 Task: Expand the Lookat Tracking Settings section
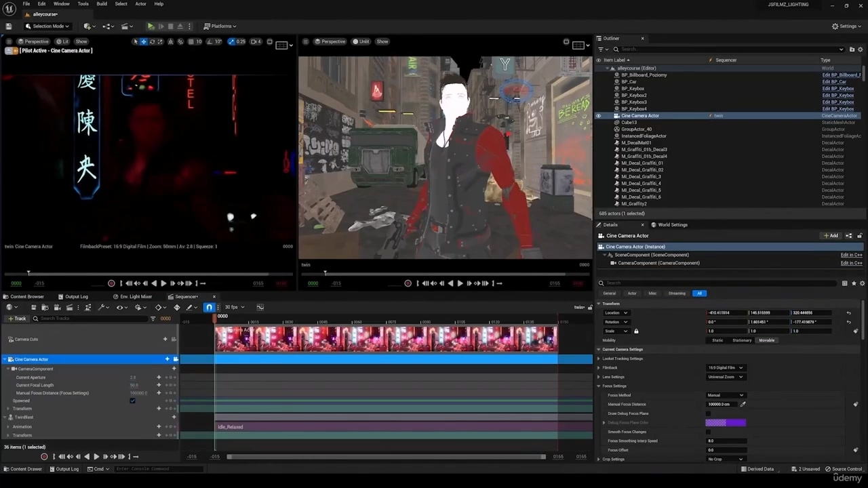point(599,359)
